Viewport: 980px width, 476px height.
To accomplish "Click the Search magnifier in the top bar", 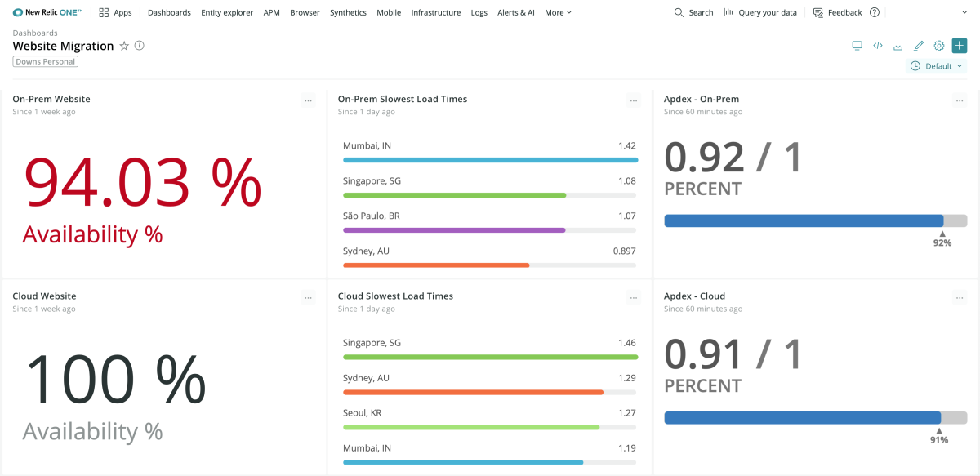I will coord(679,12).
